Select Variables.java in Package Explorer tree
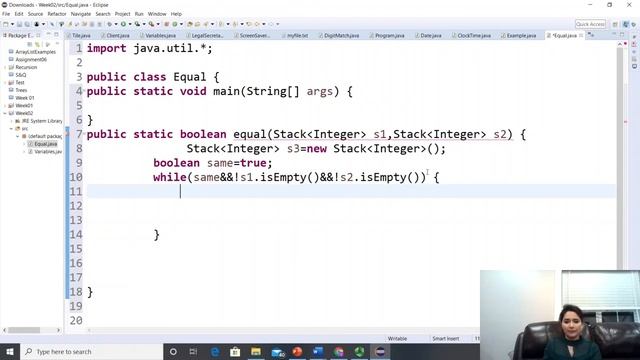This screenshot has width=640, height=360. pyautogui.click(x=47, y=152)
